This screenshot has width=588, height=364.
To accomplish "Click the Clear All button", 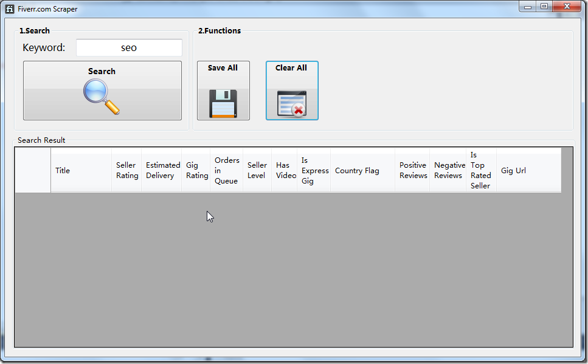I will (292, 91).
